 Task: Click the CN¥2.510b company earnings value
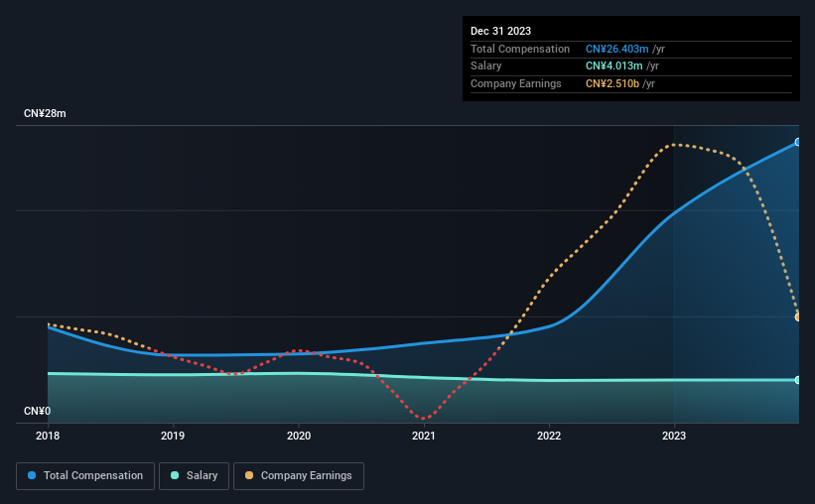pyautogui.click(x=612, y=83)
